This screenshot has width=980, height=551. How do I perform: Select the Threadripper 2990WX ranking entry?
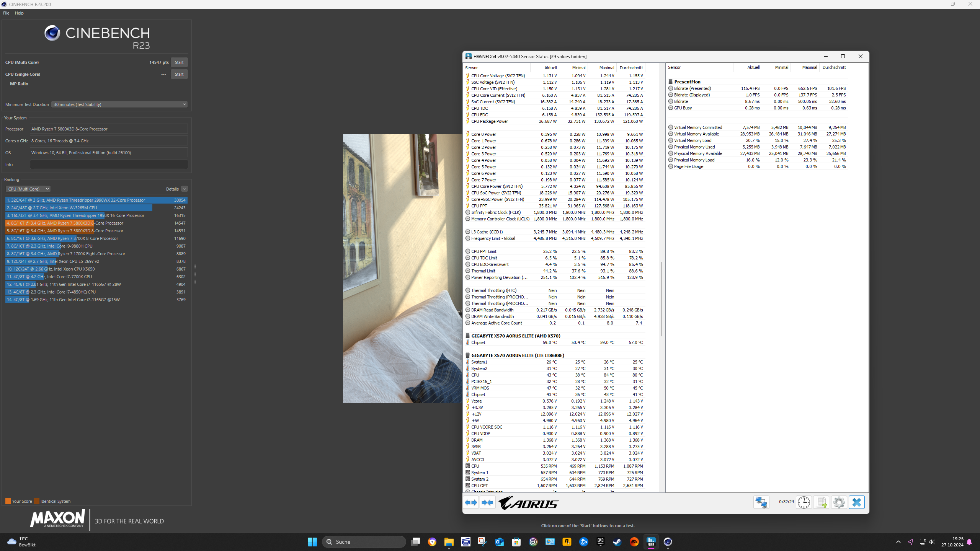click(x=96, y=200)
